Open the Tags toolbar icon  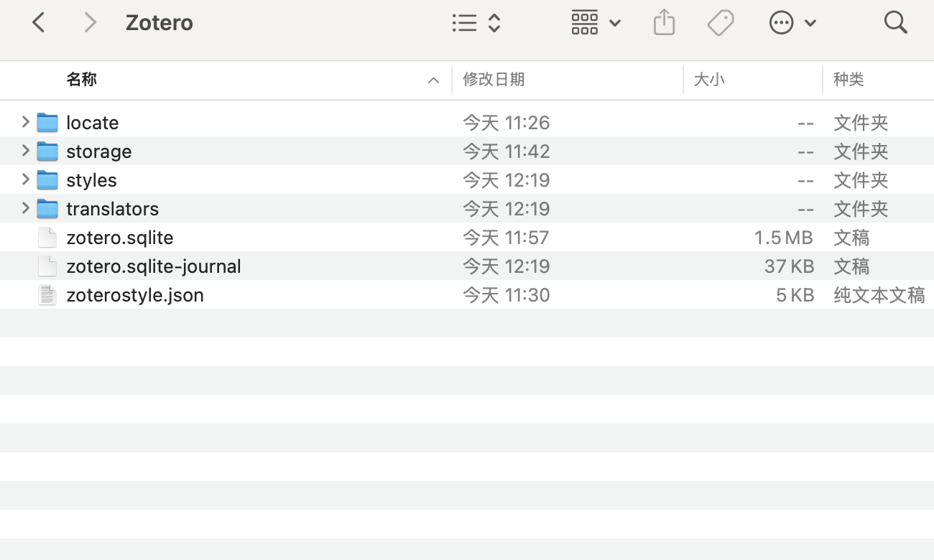[x=721, y=22]
